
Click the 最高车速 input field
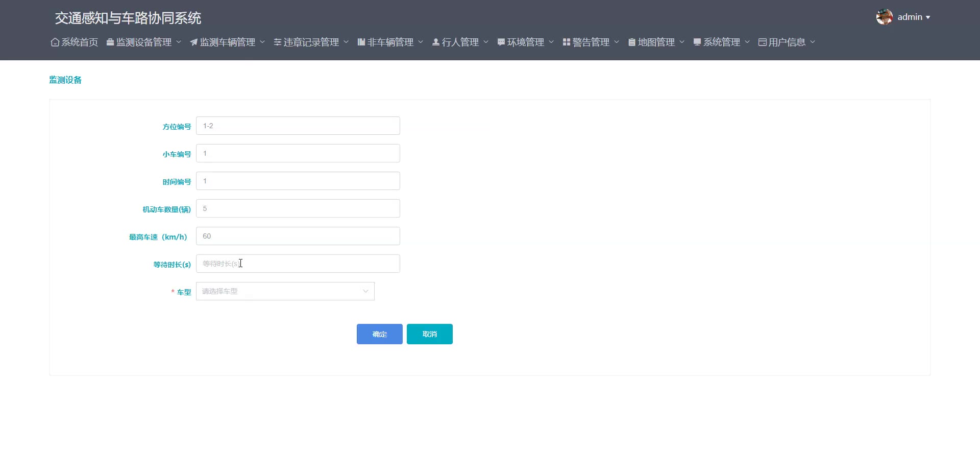[298, 236]
